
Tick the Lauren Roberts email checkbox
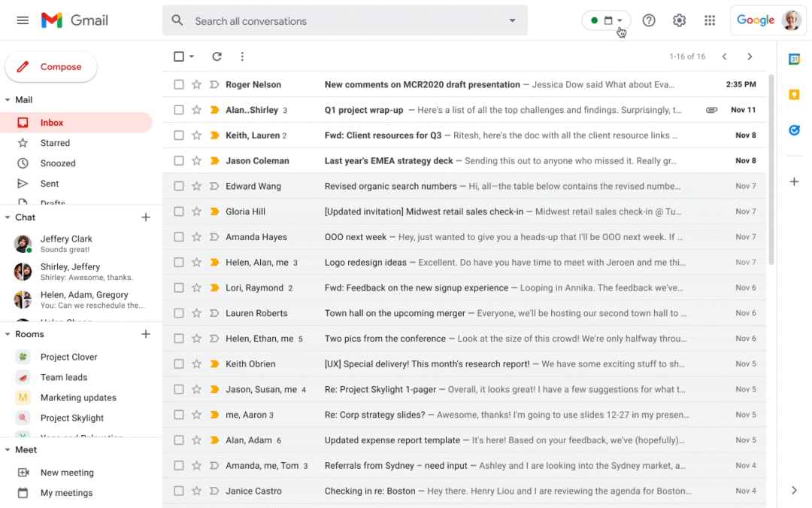click(179, 313)
